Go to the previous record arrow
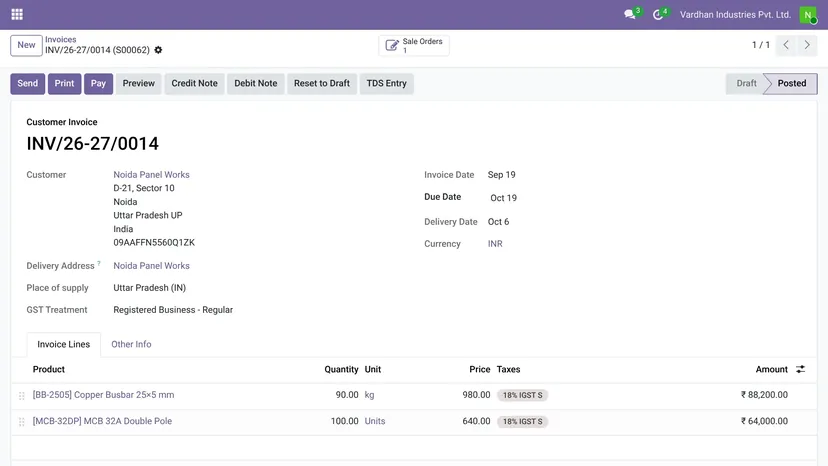 (x=786, y=45)
